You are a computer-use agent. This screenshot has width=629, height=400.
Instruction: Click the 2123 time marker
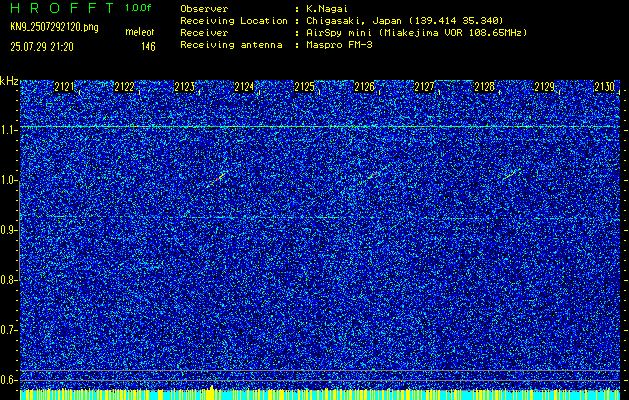pyautogui.click(x=185, y=87)
